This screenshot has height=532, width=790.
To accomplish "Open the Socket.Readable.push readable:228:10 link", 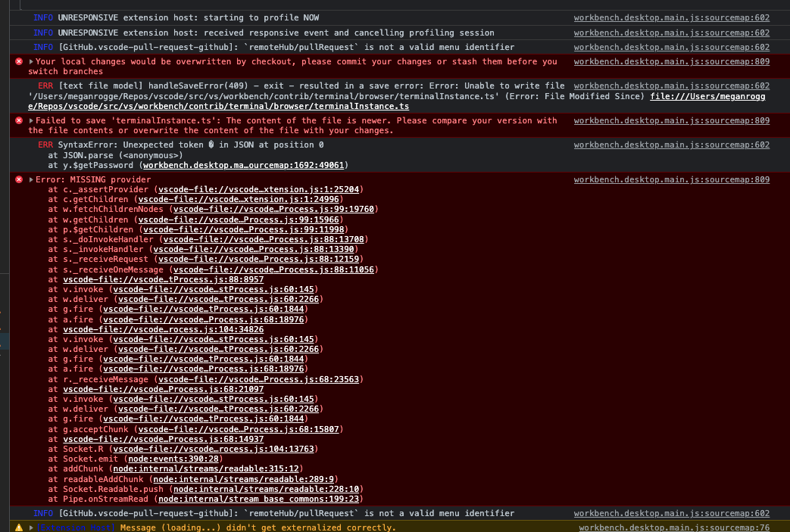I will pyautogui.click(x=266, y=489).
